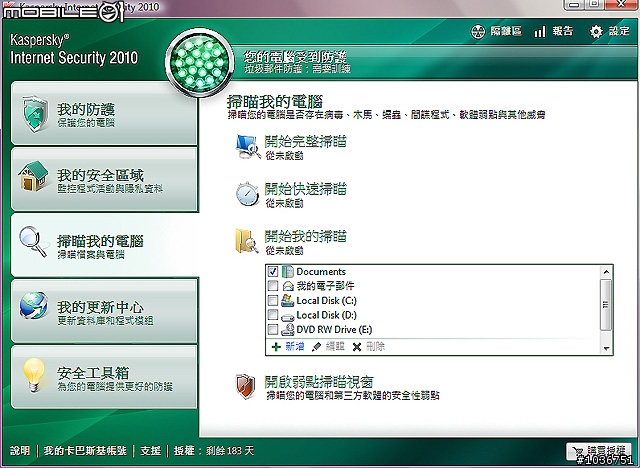Viewport: 640px width, 468px height.
Task: Click the globe icon for 我的更新中心
Action: pos(33,305)
